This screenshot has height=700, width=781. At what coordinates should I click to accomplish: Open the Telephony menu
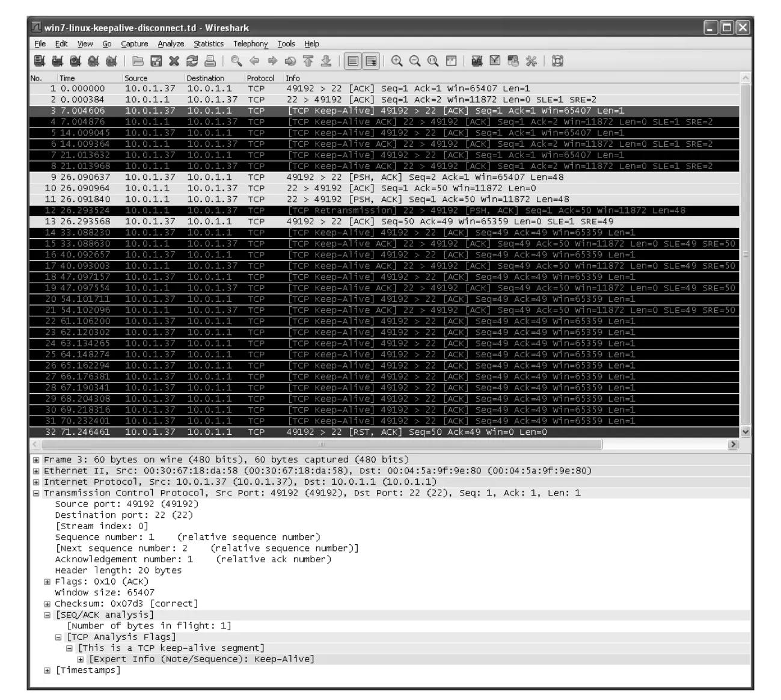pos(250,44)
